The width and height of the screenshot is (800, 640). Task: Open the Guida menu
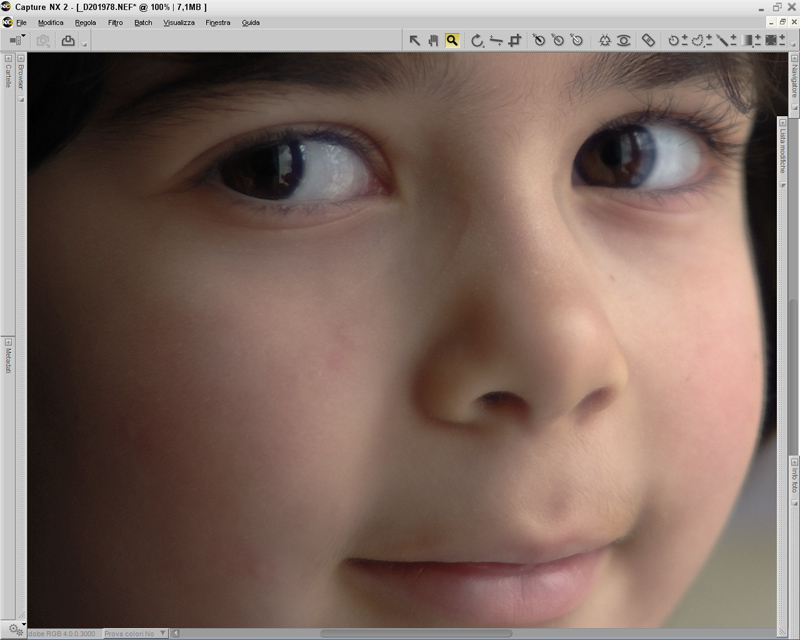251,22
